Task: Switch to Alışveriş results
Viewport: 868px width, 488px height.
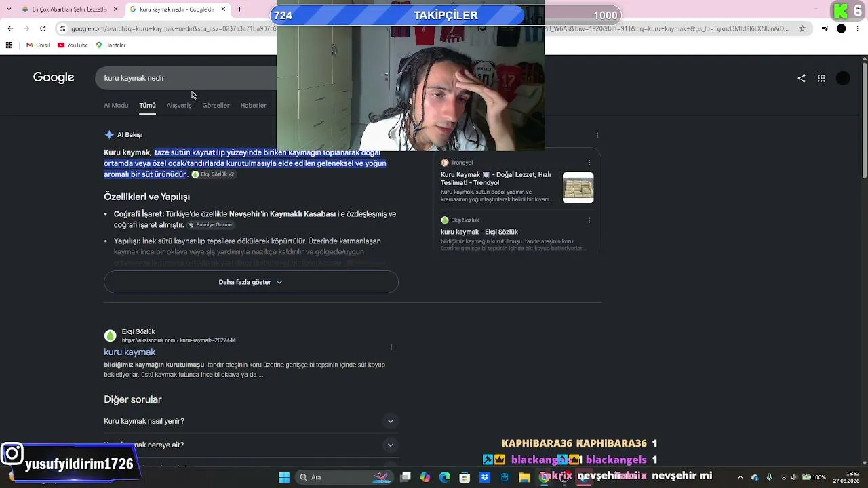Action: [179, 105]
